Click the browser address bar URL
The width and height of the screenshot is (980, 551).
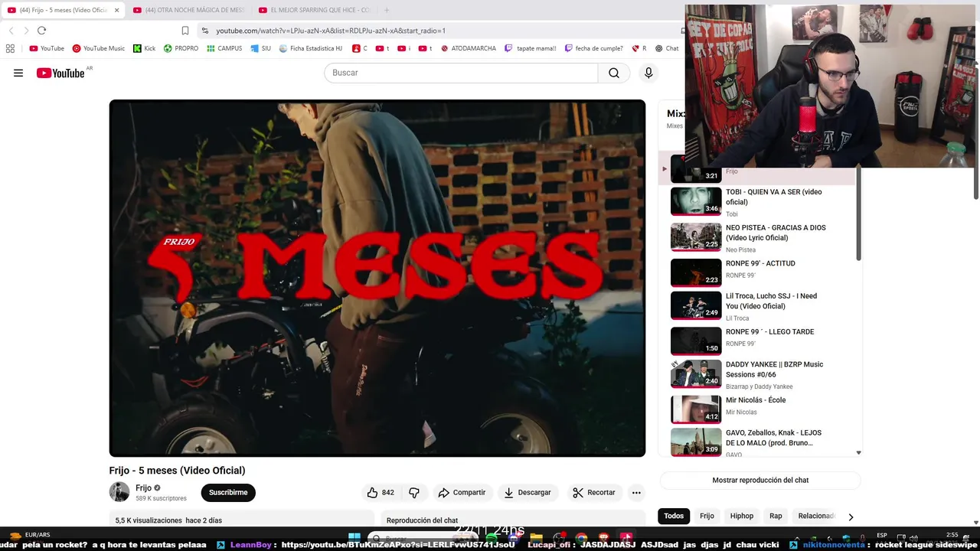[331, 31]
